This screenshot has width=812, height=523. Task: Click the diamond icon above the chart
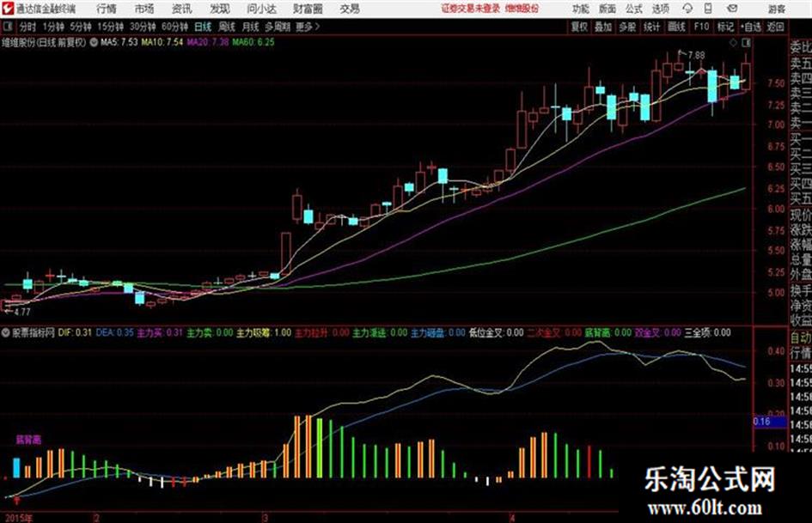pyautogui.click(x=733, y=42)
